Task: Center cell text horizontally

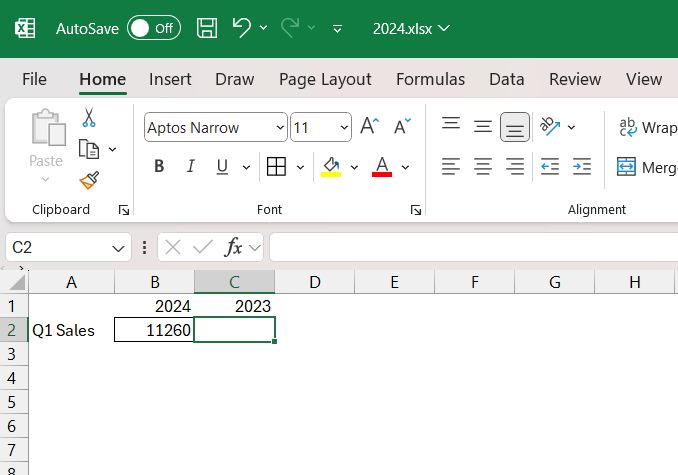Action: pos(483,166)
